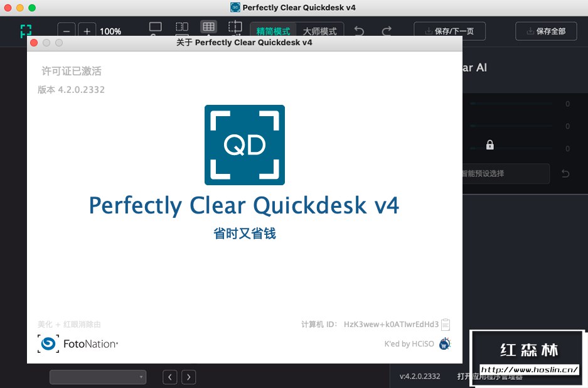Click the green Perfectly Clear logo icon
This screenshot has width=588, height=388.
tap(26, 31)
